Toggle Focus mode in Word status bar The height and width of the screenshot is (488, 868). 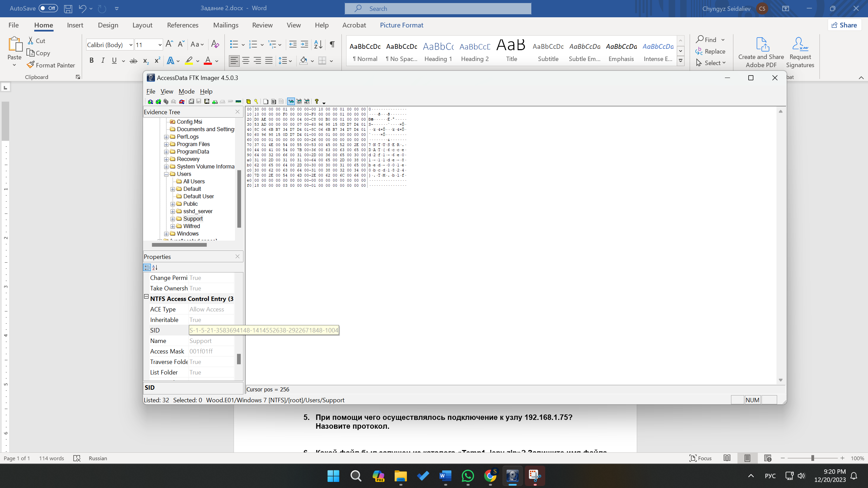click(x=701, y=458)
